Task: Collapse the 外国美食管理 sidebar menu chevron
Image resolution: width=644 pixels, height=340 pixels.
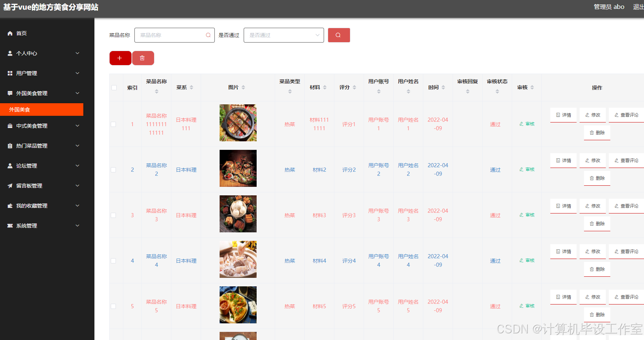Action: pyautogui.click(x=77, y=93)
